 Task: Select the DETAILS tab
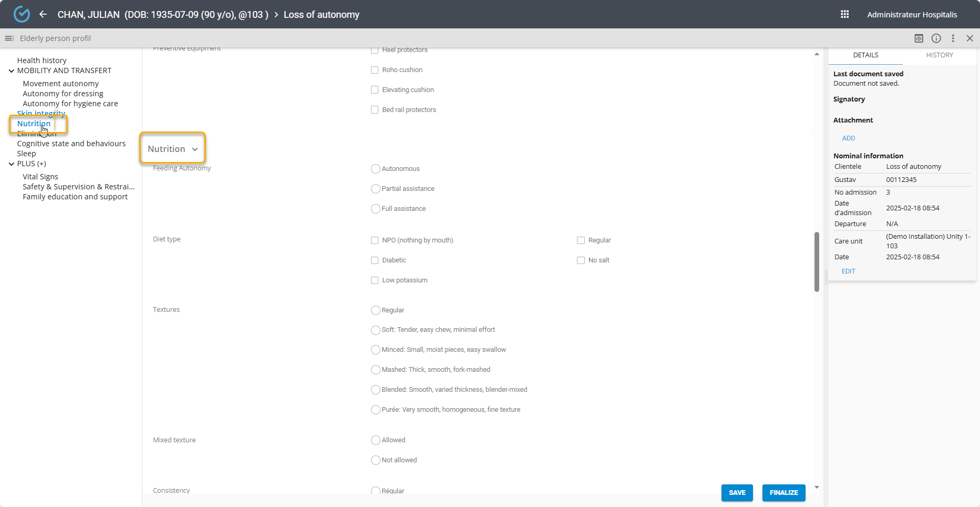tap(865, 55)
